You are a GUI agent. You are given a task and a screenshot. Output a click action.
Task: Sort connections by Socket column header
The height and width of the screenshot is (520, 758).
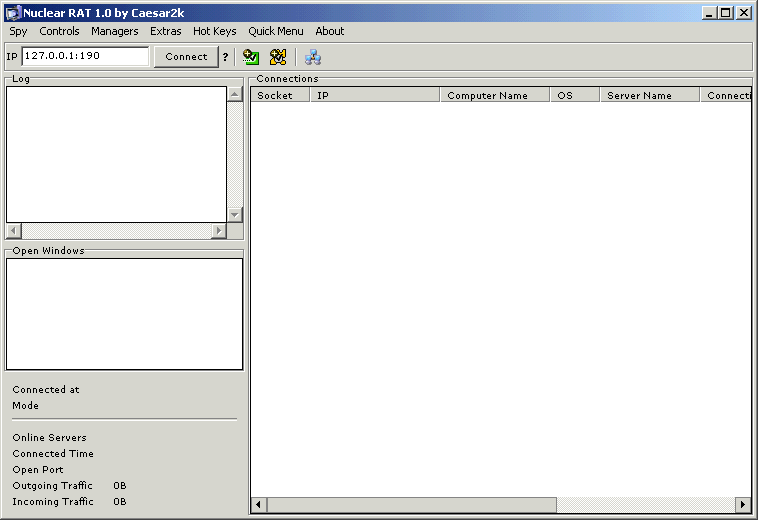point(280,95)
